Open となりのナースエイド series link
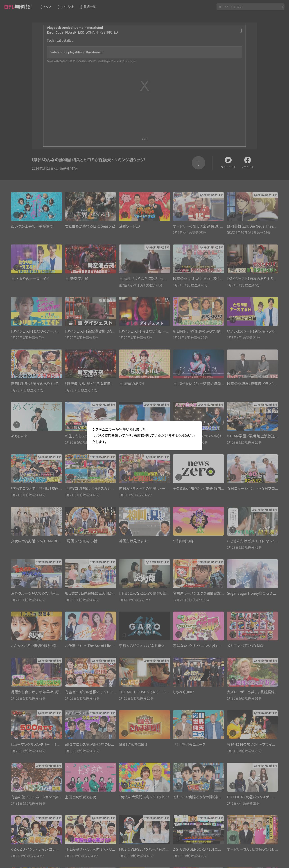Viewport: 289px width, 868px height. tap(33, 279)
